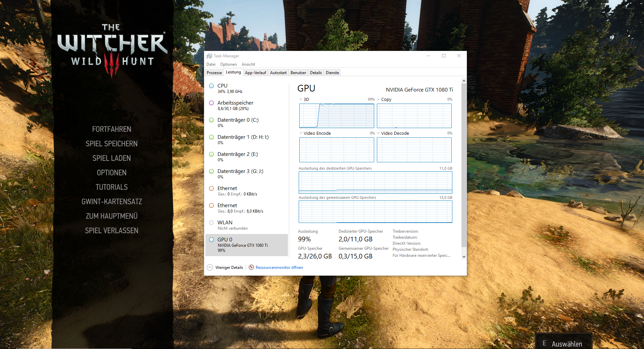Click the Task-Manager icon in the title bar
This screenshot has height=349, width=644.
209,56
